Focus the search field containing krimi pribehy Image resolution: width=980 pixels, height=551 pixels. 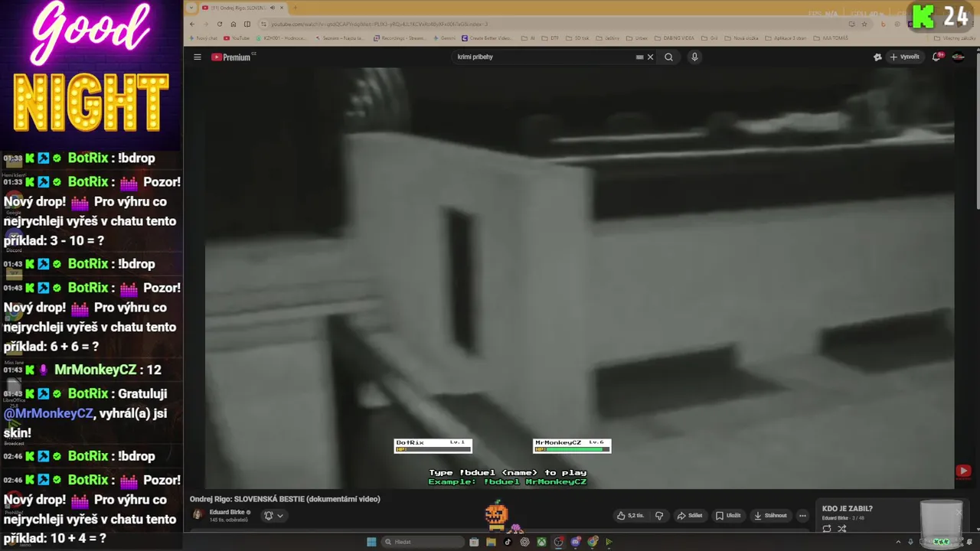tap(544, 57)
